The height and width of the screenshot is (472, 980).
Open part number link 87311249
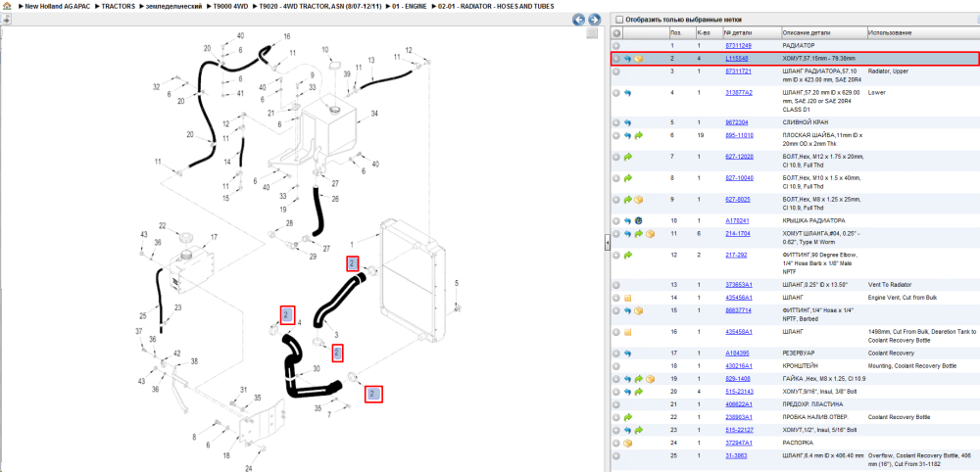[x=738, y=46]
